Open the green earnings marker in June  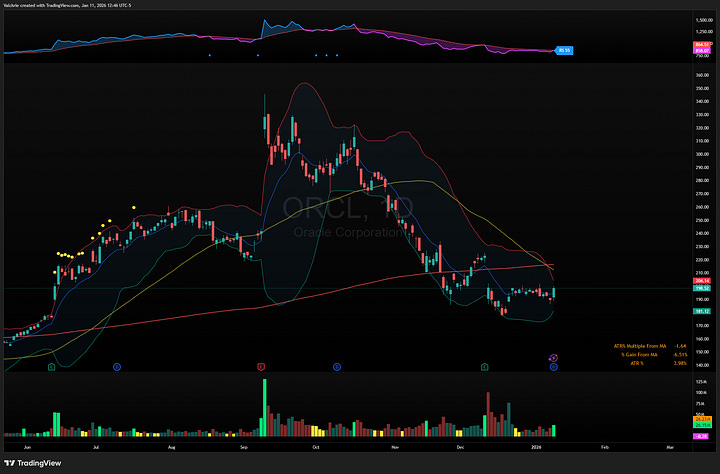(51, 367)
